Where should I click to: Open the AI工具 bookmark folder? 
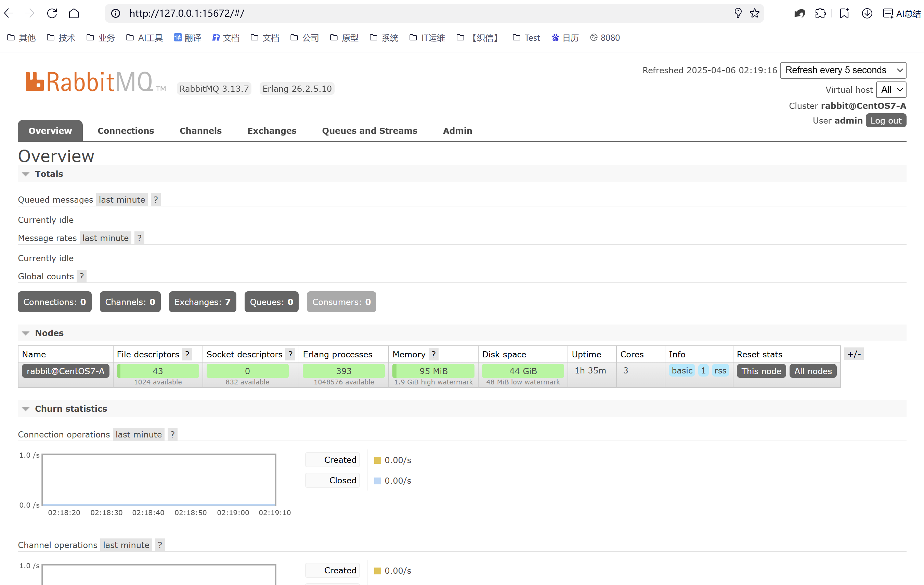click(144, 38)
